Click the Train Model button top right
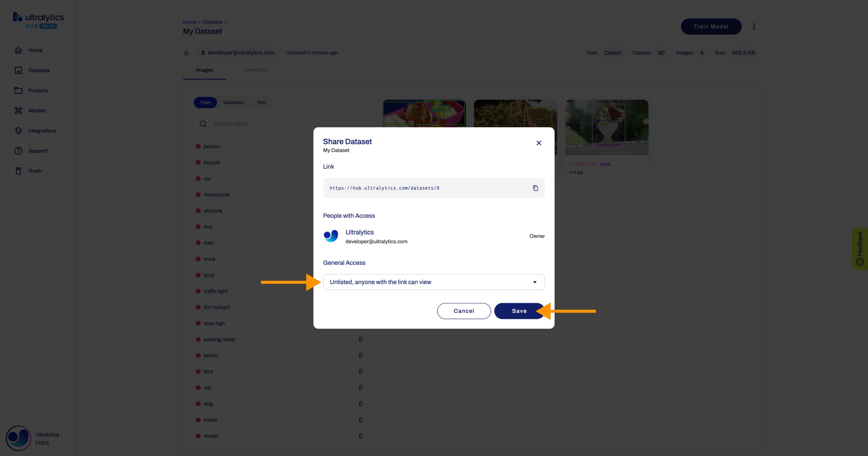 tap(710, 27)
